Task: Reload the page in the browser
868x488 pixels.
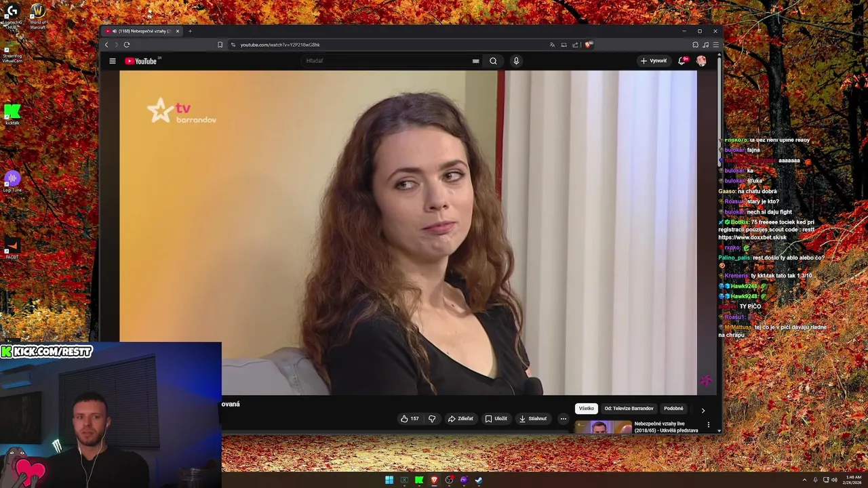Action: (x=126, y=45)
